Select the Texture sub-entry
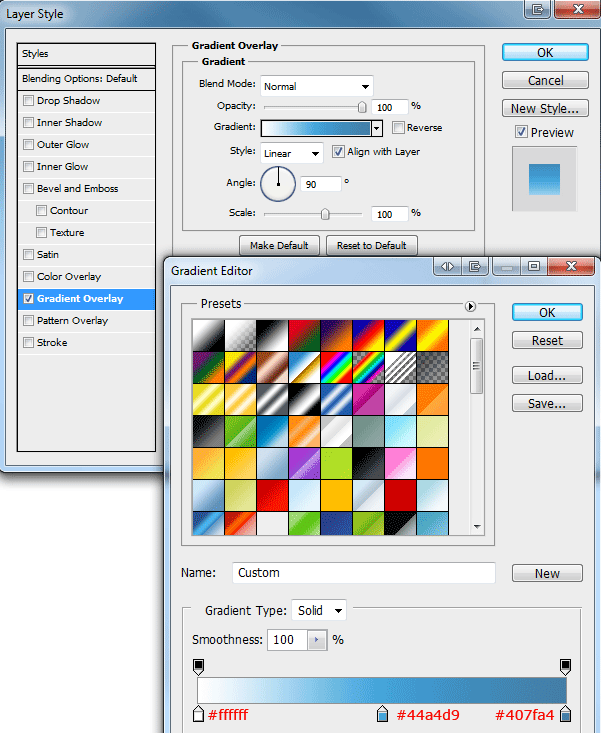The width and height of the screenshot is (601, 733). (86, 232)
